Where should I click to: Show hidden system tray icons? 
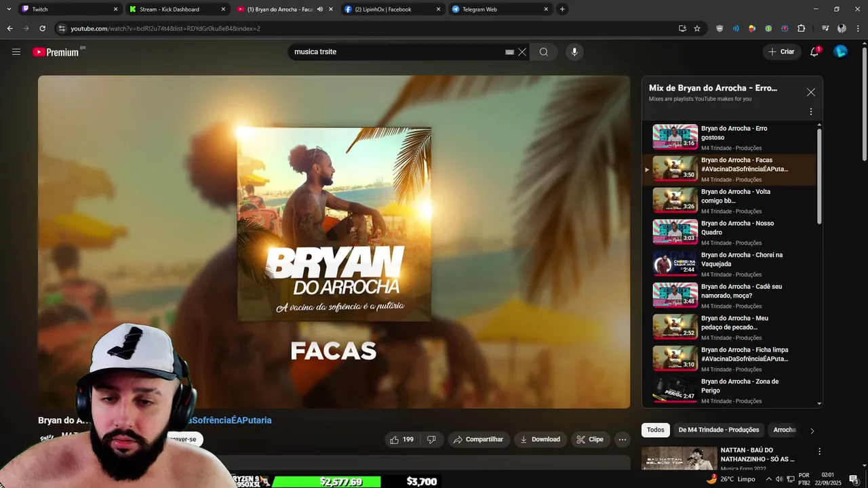coord(768,479)
